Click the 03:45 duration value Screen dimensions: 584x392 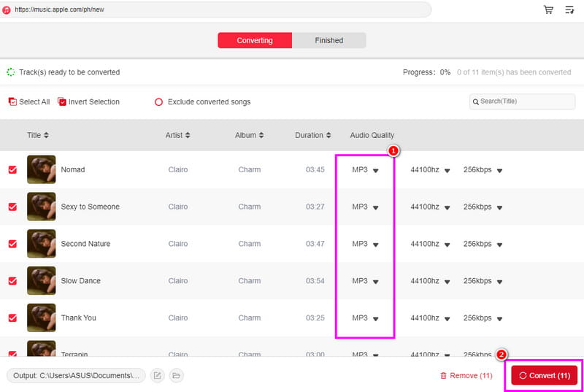315,170
